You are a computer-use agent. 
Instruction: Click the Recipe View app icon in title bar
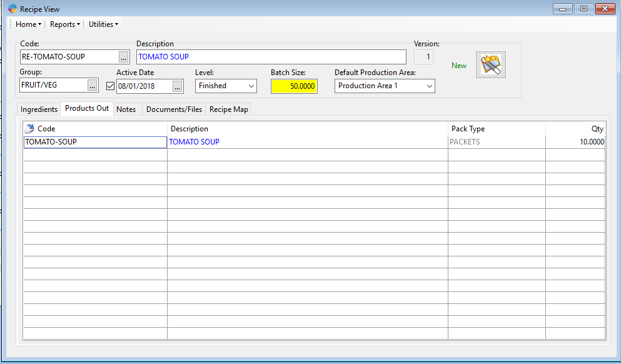pyautogui.click(x=13, y=9)
